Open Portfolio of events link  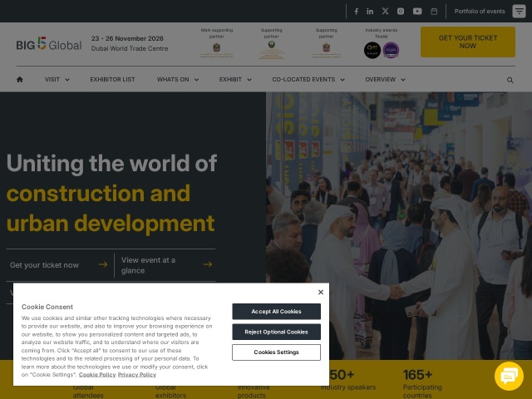(480, 11)
